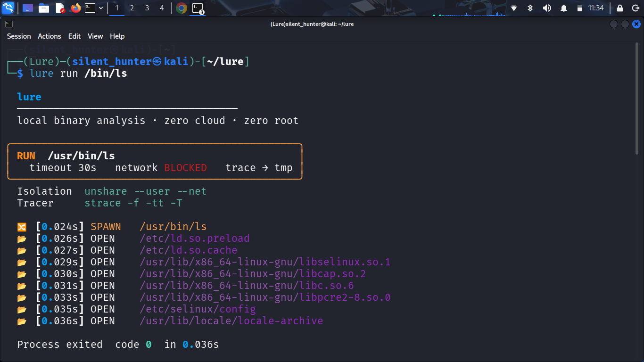The width and height of the screenshot is (644, 362).
Task: Minimize the terminal window
Action: 614,24
